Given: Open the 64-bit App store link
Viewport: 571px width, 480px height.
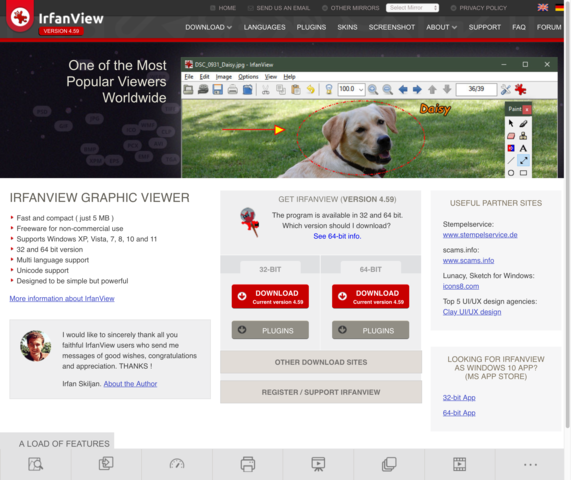Looking at the screenshot, I should [459, 413].
